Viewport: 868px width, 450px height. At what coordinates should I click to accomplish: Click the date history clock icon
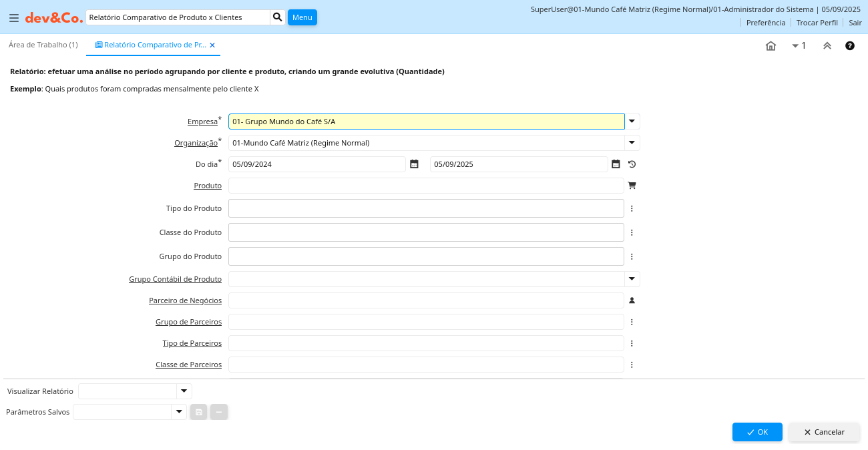tap(632, 164)
